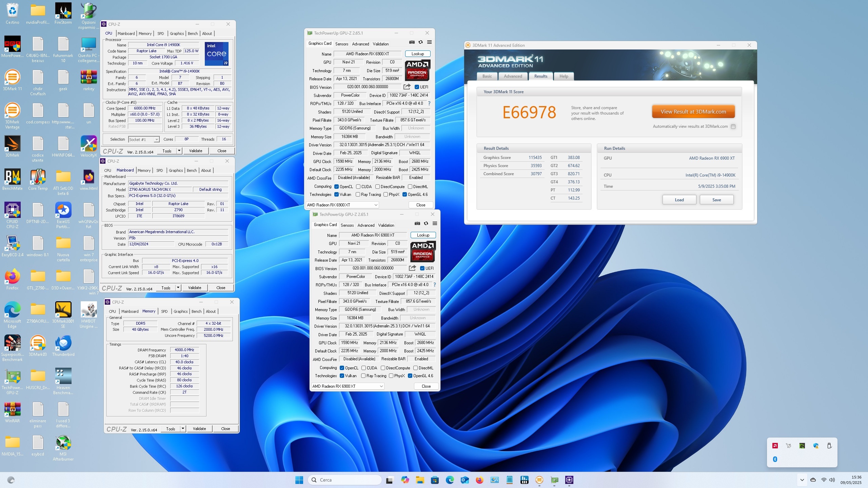Open the Socket #1 selection dropdown in CPU-Z
This screenshot has width=868, height=488.
(144, 139)
